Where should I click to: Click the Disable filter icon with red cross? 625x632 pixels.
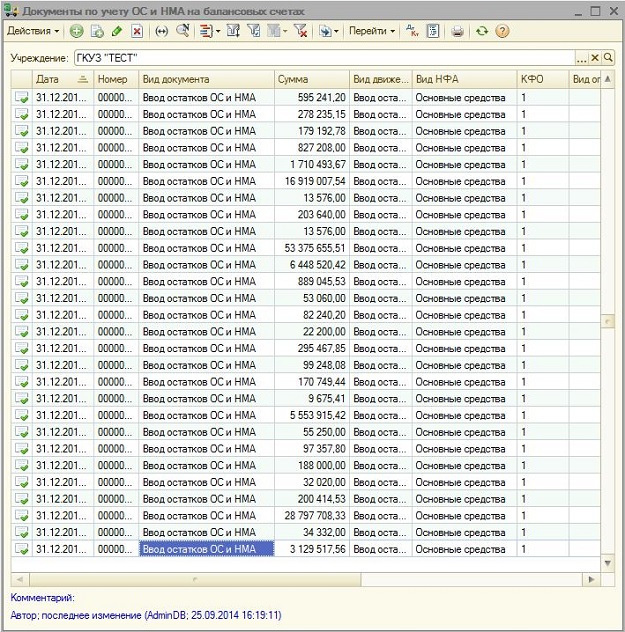pyautogui.click(x=301, y=32)
